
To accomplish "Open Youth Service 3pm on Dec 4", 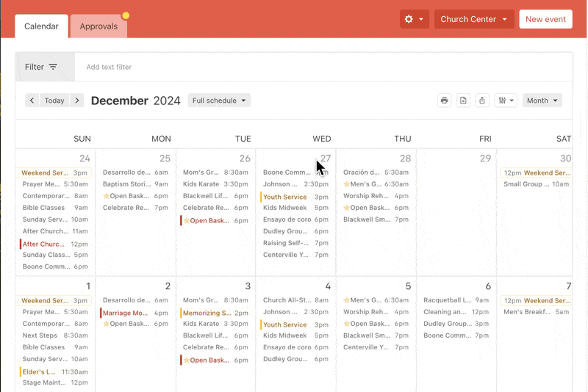I will [x=295, y=324].
